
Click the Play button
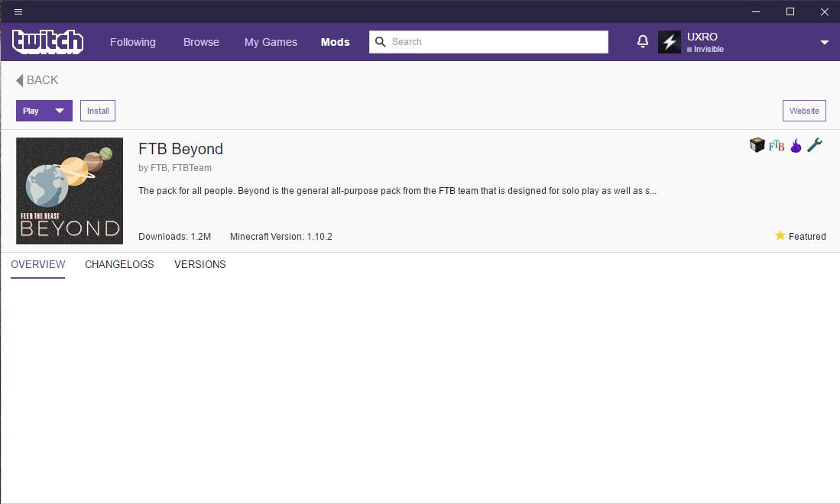pyautogui.click(x=32, y=111)
